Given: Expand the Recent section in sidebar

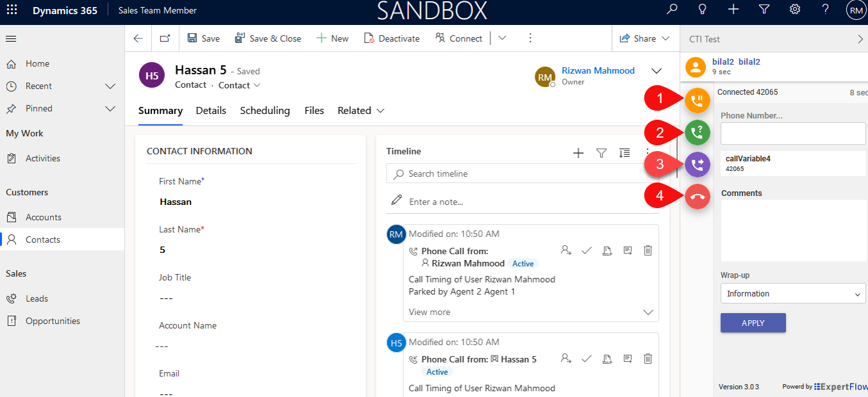Looking at the screenshot, I should [110, 86].
